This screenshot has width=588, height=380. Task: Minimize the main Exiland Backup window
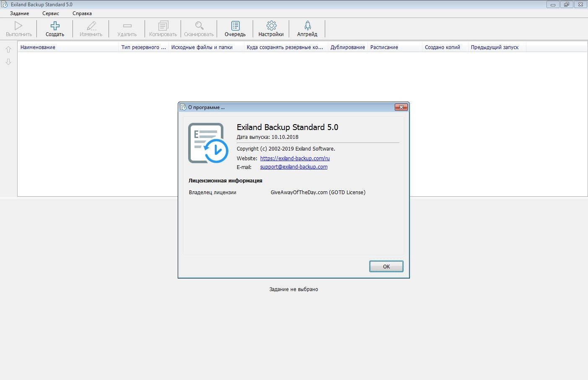click(553, 5)
